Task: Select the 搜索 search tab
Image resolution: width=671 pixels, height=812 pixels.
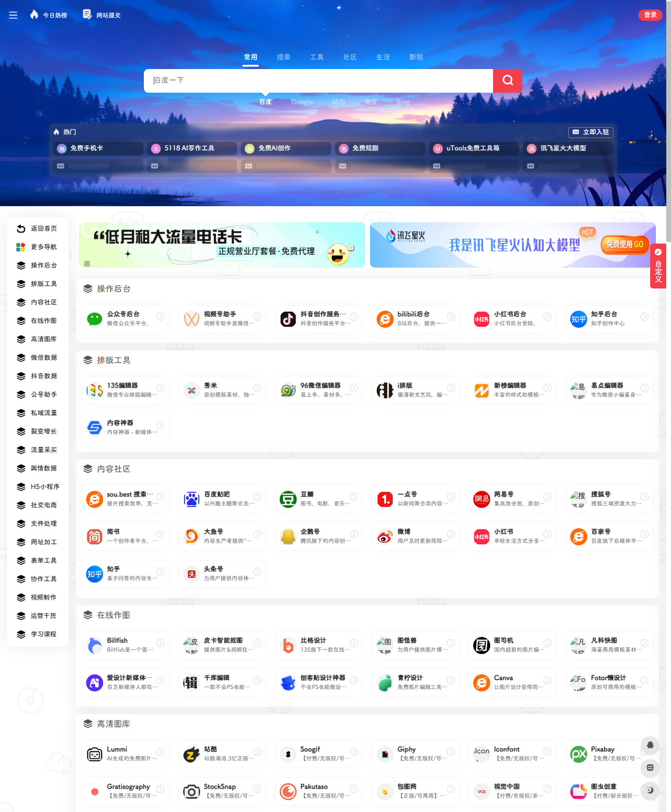Action: pos(283,57)
